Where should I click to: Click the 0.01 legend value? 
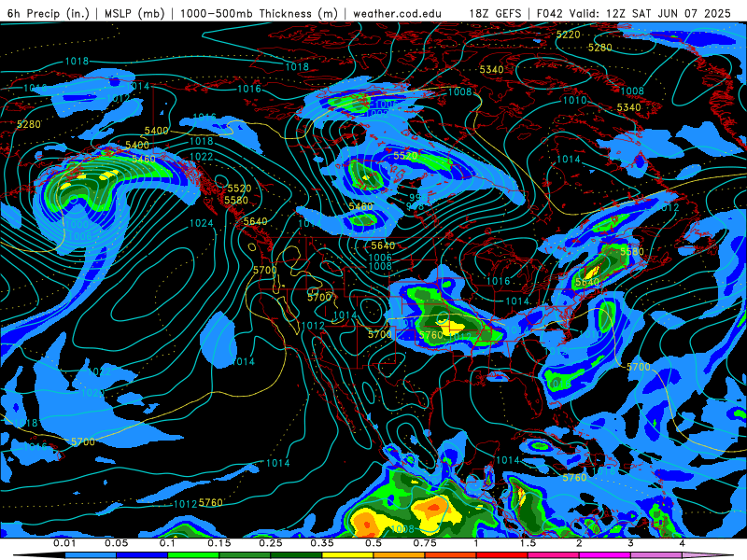tap(64, 543)
